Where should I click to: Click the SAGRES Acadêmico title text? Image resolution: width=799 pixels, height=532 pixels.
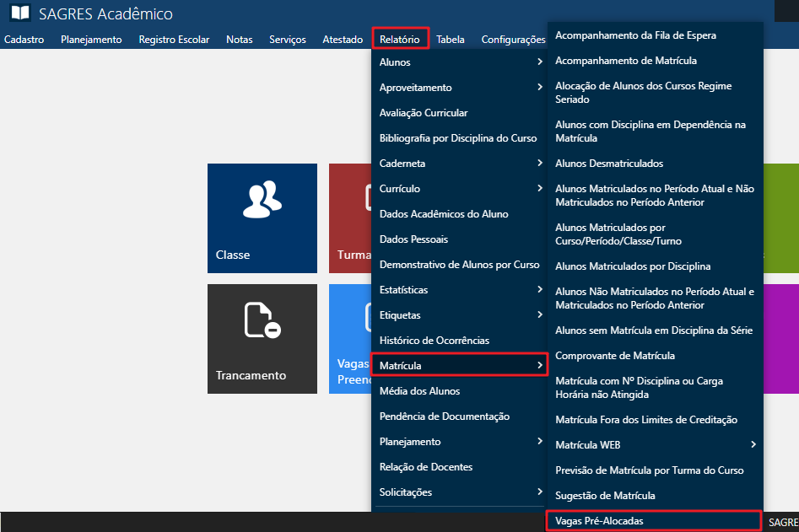click(x=106, y=13)
